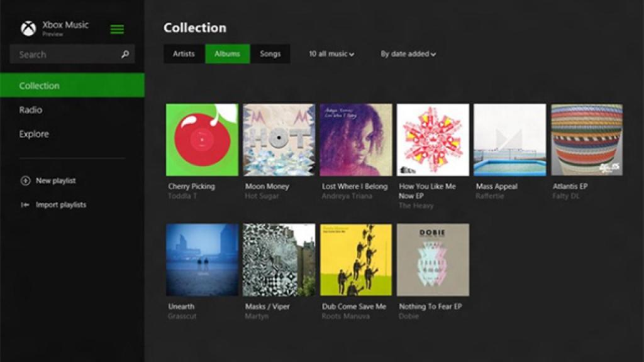Image resolution: width=644 pixels, height=362 pixels.
Task: Open Moon Money by Hot Sugar
Action: coord(279,140)
